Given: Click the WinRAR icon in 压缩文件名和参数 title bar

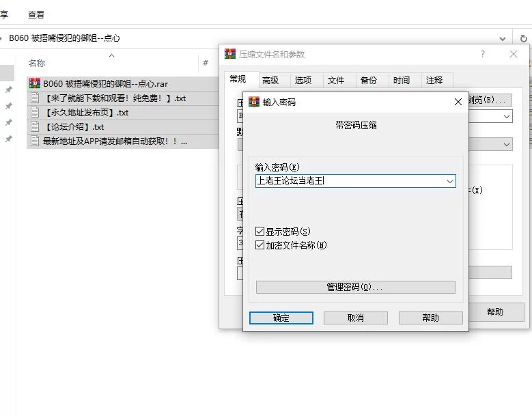Looking at the screenshot, I should pos(230,54).
